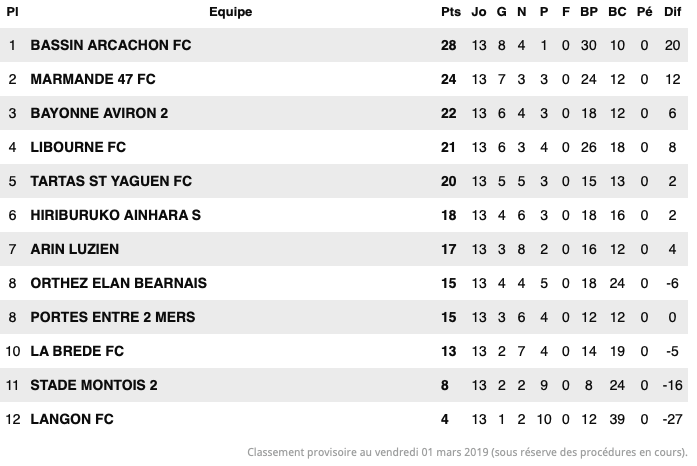Click LIBOURNE FC in the standings
The width and height of the screenshot is (697, 466).
coord(78,147)
